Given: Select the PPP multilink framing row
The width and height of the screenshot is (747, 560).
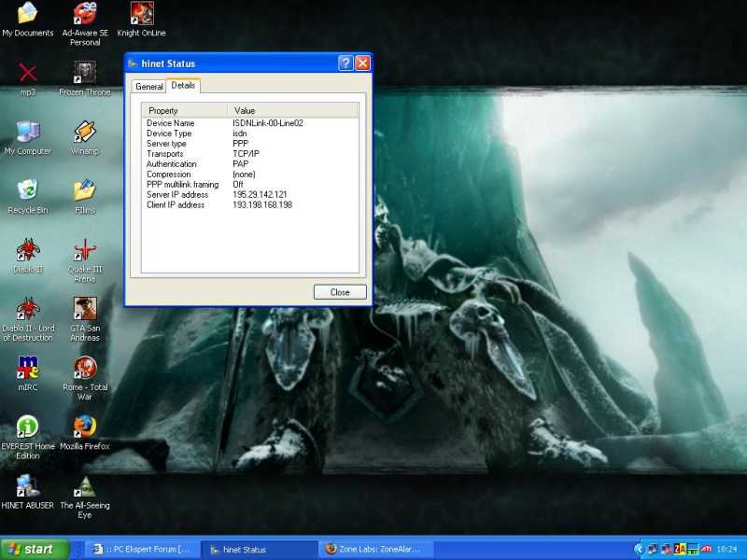Looking at the screenshot, I should point(250,184).
